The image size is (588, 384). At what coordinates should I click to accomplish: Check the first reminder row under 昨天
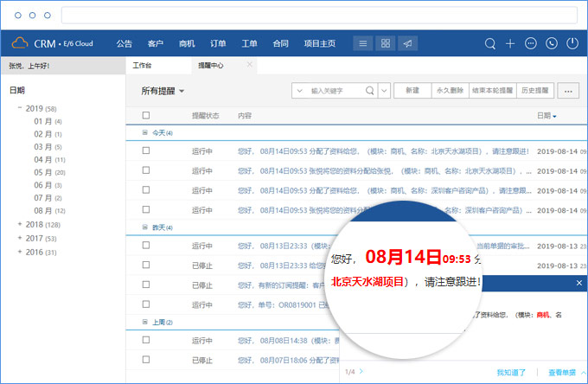[146, 245]
